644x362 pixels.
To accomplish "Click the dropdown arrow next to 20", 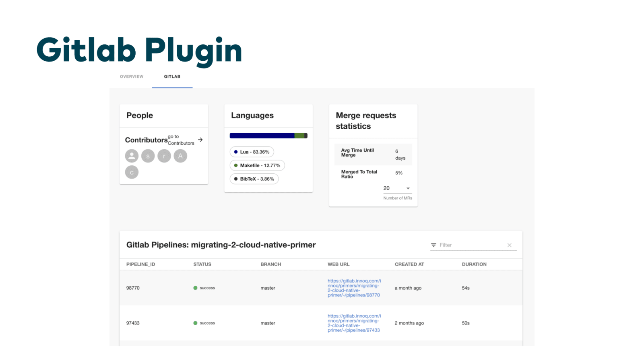I will click(408, 188).
